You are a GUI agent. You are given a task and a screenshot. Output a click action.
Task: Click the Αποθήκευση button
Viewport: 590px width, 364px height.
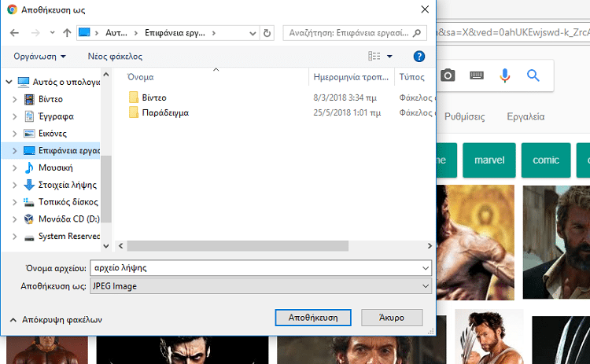[313, 318]
